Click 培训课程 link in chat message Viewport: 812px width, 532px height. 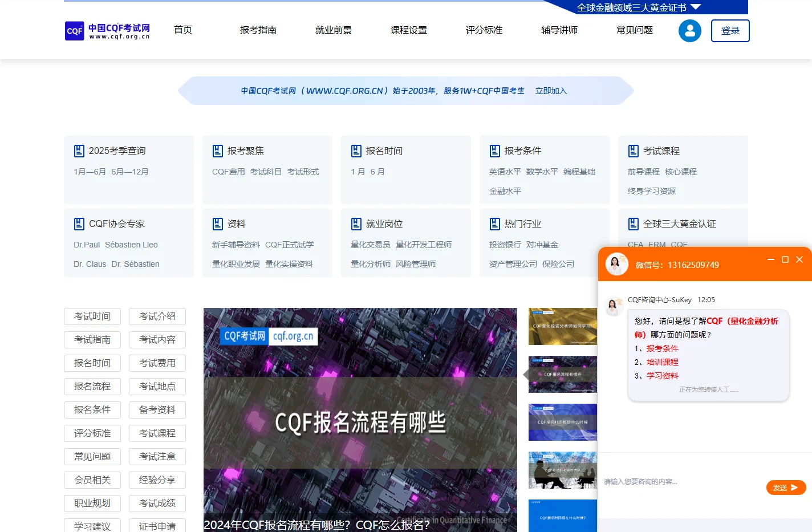(663, 362)
